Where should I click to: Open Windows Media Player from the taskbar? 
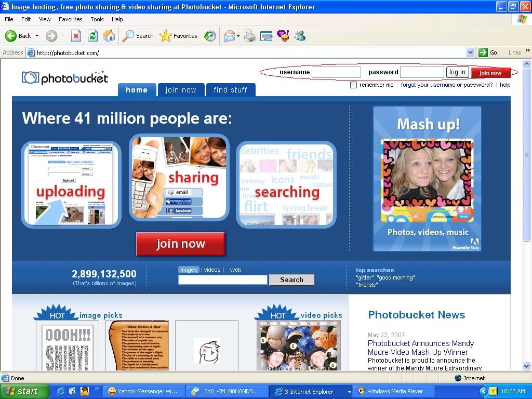click(x=395, y=391)
